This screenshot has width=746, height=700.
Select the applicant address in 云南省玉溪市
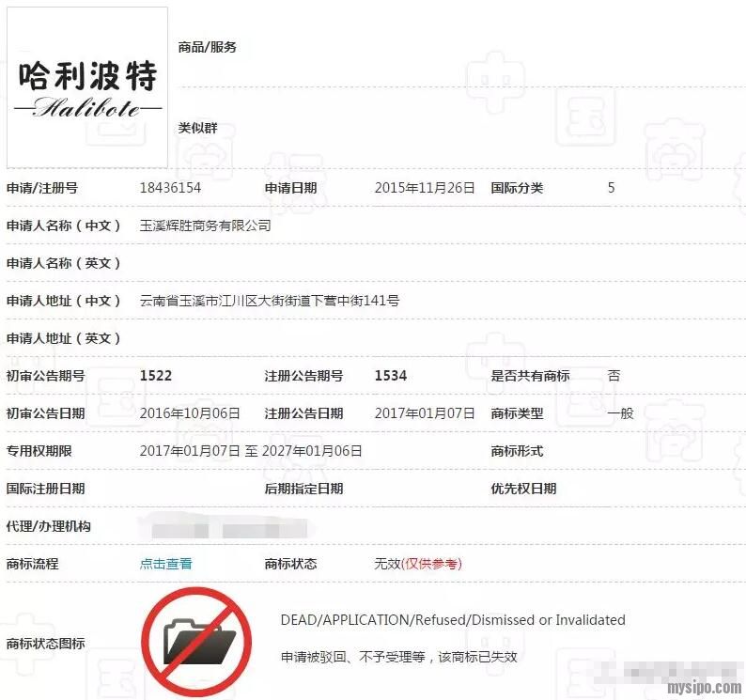pos(270,301)
